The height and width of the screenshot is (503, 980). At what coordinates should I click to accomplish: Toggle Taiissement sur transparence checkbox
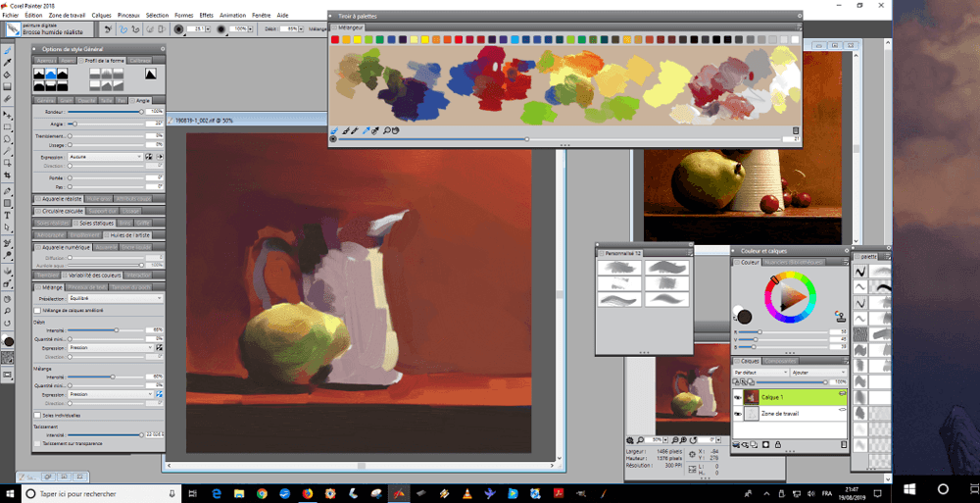[37, 443]
